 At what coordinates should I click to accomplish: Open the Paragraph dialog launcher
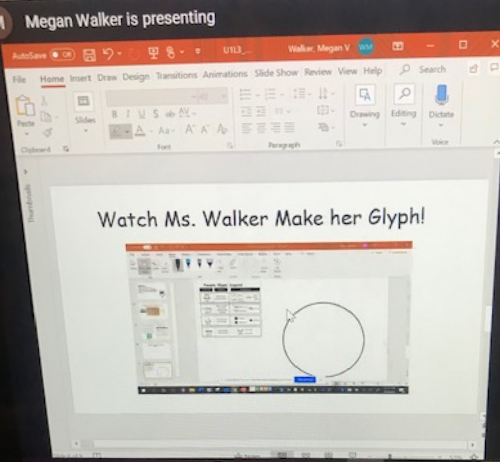(x=339, y=143)
